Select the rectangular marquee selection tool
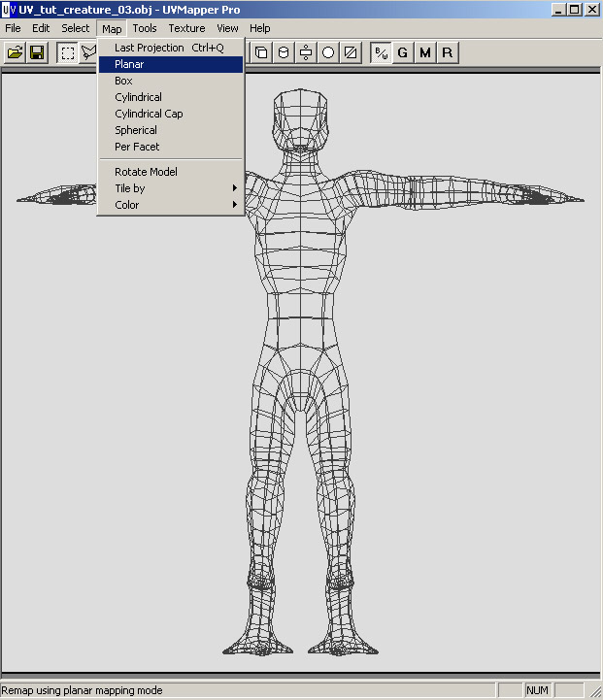603x700 pixels. [67, 52]
